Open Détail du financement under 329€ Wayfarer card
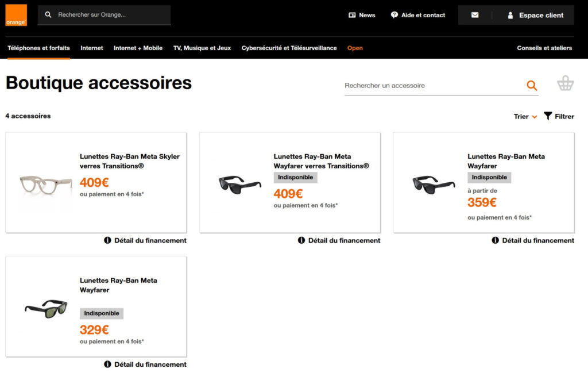 [150, 365]
